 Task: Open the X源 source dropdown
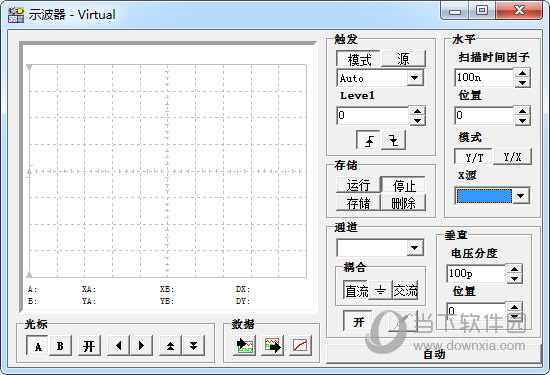tap(521, 196)
